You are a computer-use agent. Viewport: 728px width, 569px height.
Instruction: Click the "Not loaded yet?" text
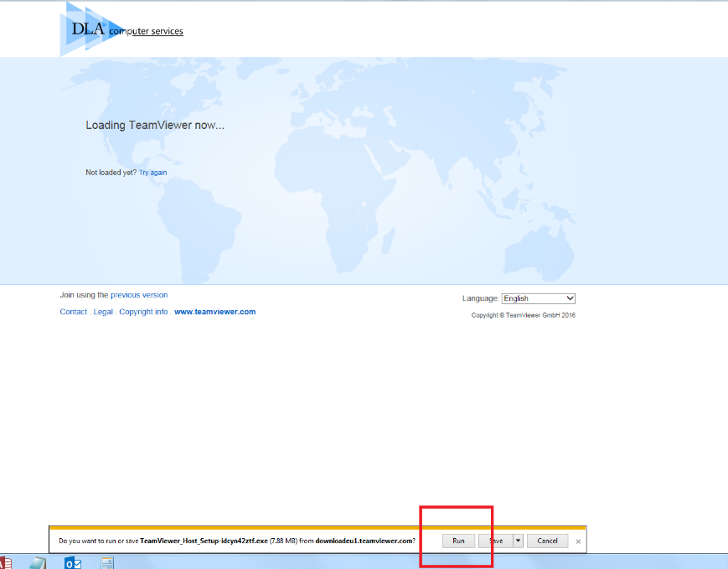[x=111, y=173]
